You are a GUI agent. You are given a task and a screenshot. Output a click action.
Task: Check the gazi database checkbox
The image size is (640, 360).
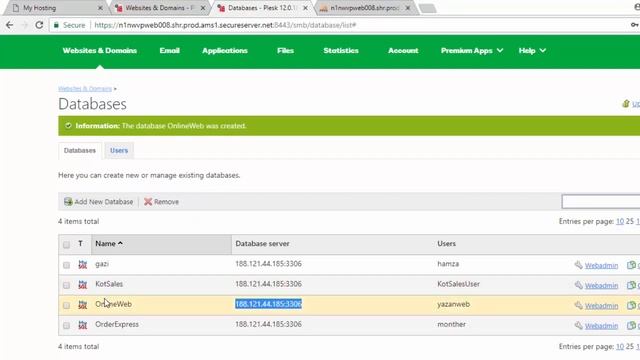66,265
